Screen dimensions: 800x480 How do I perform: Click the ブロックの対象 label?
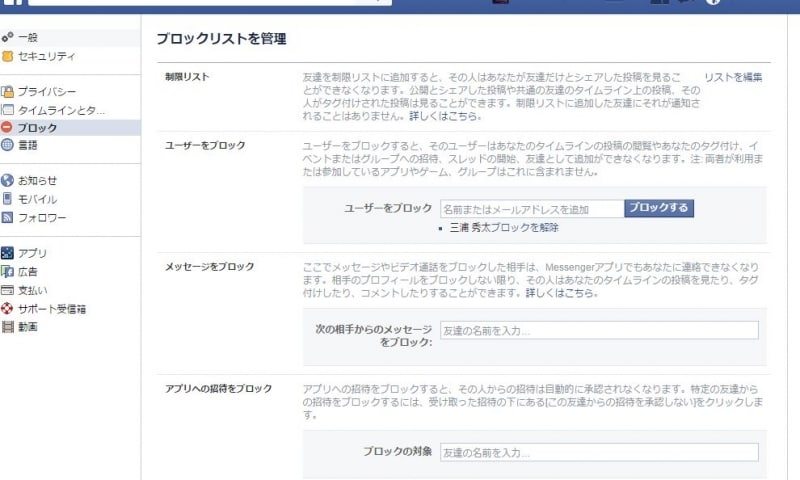point(397,451)
